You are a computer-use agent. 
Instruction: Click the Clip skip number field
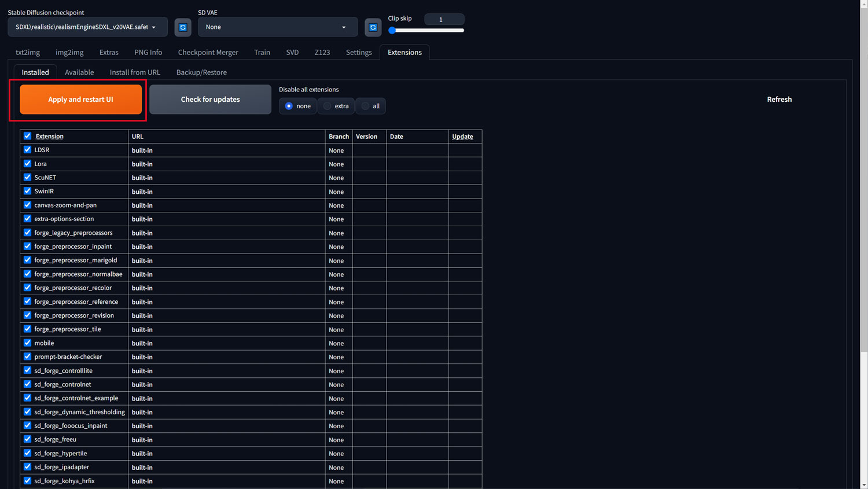(444, 19)
